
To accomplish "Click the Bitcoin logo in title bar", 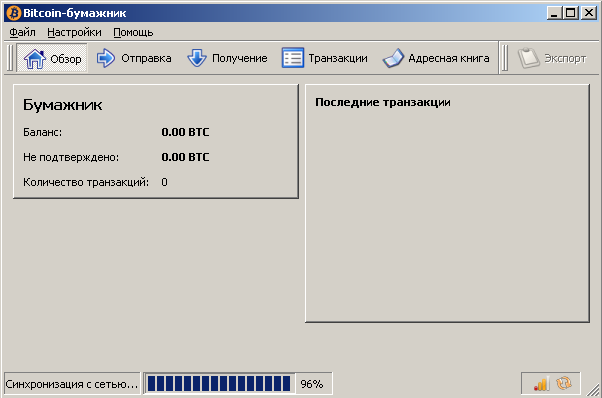I will pyautogui.click(x=14, y=13).
